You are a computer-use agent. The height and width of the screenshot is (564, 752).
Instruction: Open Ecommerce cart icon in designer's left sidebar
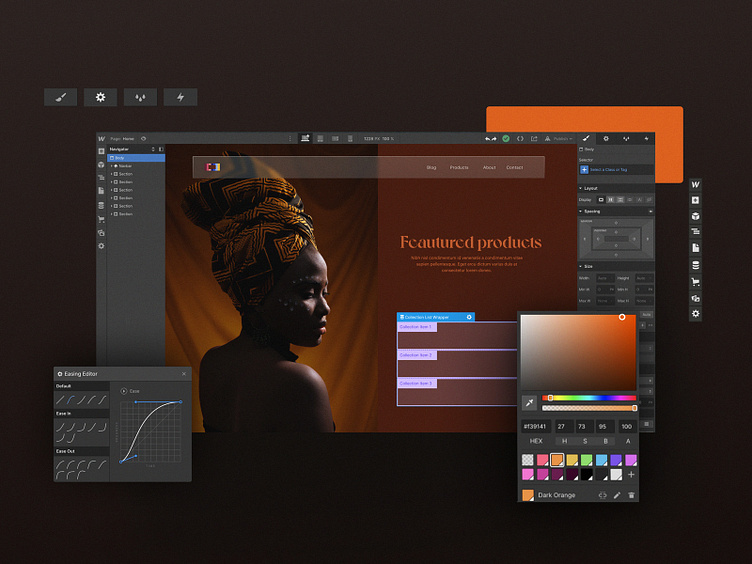(x=101, y=219)
